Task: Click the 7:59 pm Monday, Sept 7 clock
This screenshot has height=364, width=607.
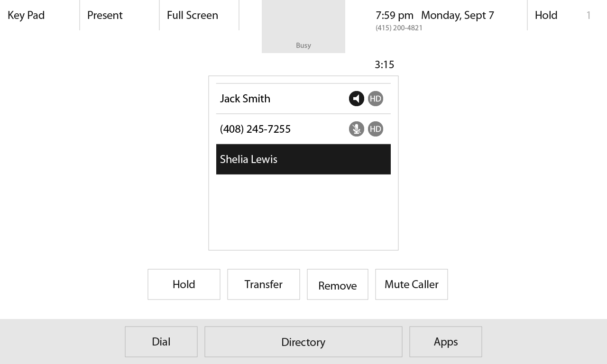Action: 435,15
